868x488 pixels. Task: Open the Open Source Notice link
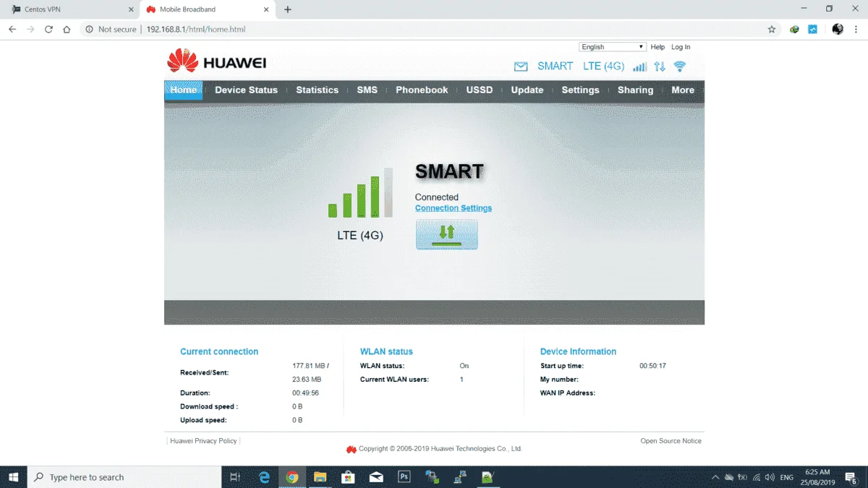tap(671, 441)
